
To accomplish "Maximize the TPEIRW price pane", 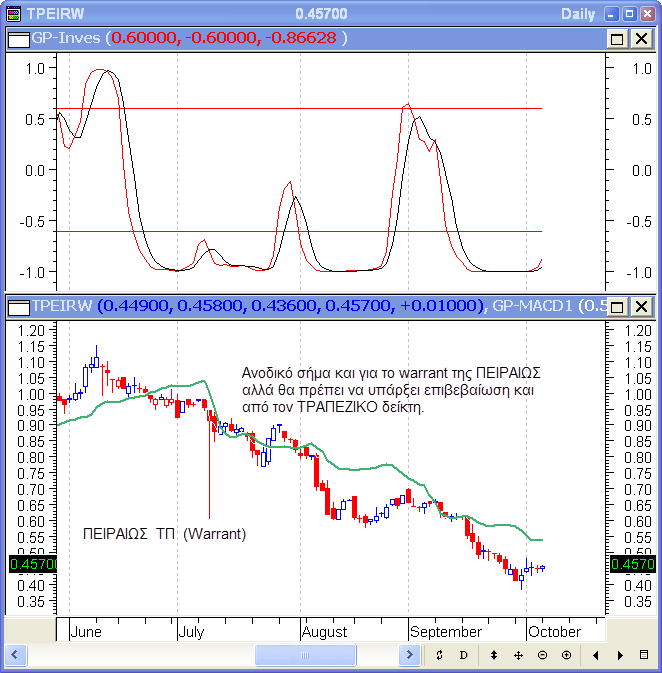I will click(617, 306).
